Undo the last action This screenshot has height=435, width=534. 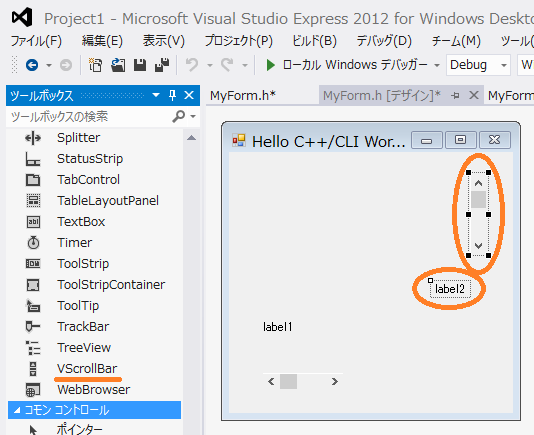[192, 65]
